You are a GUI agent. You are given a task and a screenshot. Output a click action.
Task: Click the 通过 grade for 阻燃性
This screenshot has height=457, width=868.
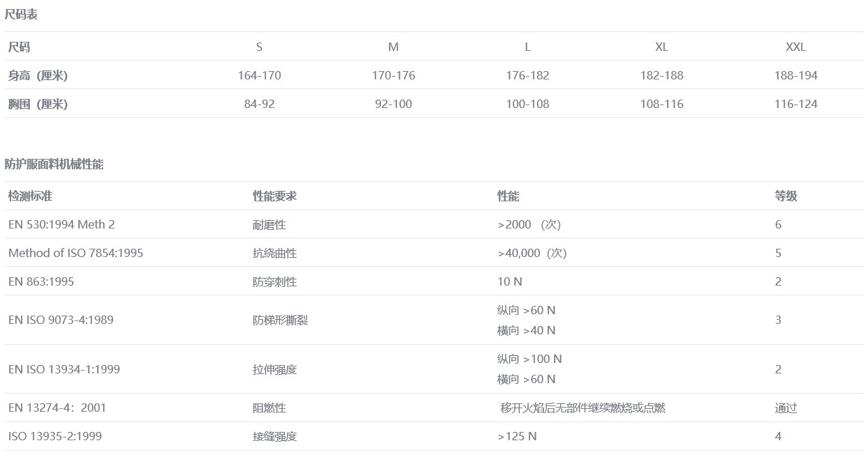(786, 408)
